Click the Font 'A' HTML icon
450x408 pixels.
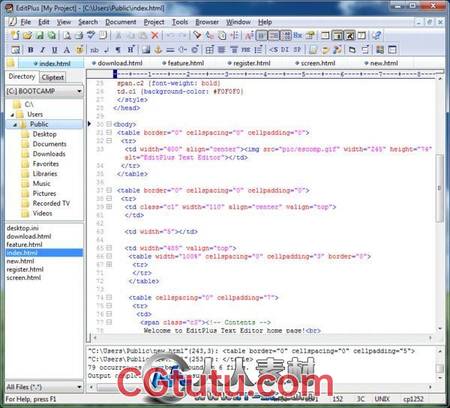coord(67,50)
